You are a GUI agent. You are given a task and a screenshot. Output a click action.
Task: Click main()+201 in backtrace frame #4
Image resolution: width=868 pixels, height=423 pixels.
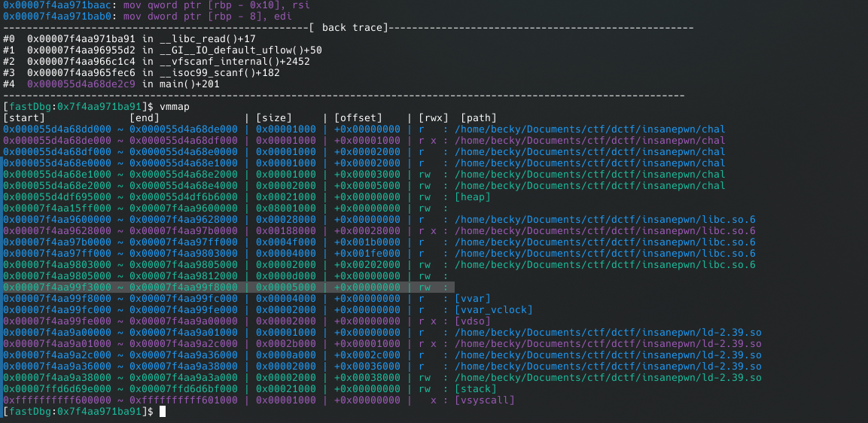click(x=187, y=84)
